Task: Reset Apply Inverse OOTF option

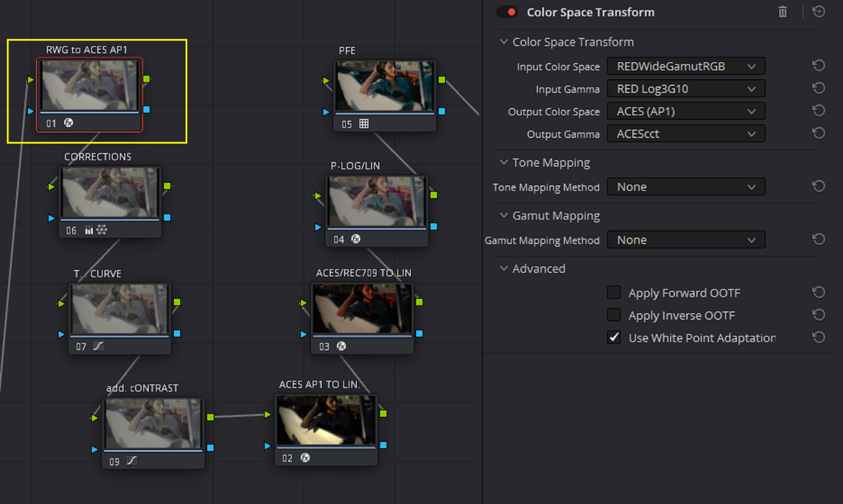Action: (x=819, y=315)
